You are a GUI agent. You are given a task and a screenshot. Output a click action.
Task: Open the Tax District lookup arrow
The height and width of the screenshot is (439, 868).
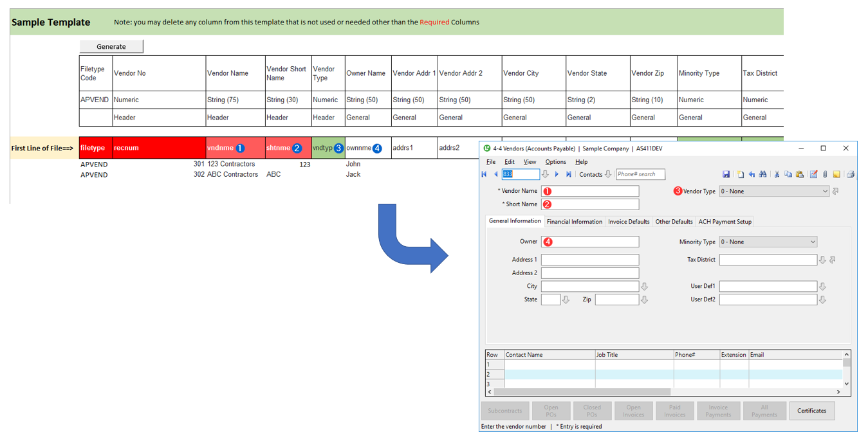(822, 260)
